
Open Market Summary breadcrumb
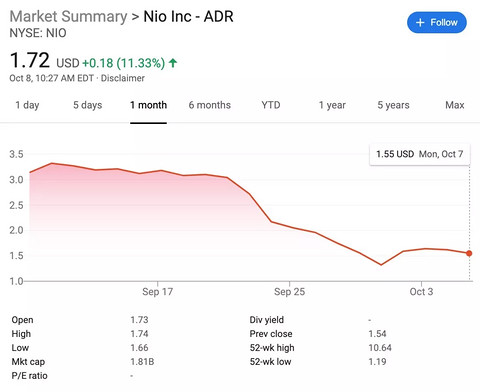point(68,17)
